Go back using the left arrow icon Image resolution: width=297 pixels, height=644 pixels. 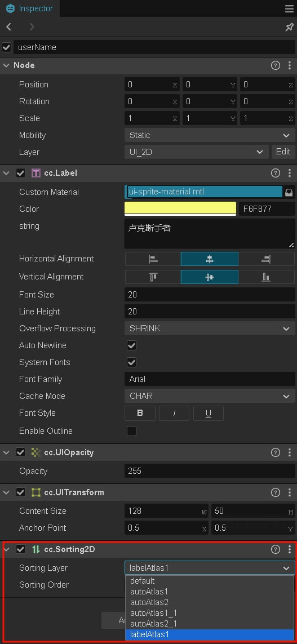coord(8,27)
